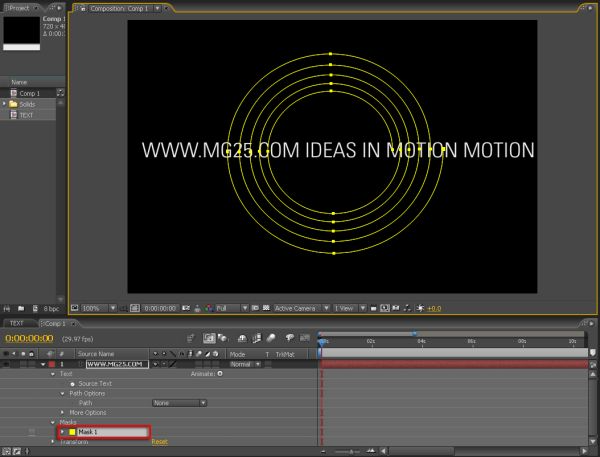The image size is (600, 457).
Task: Click the graph editor icon in timeline
Action: click(305, 338)
